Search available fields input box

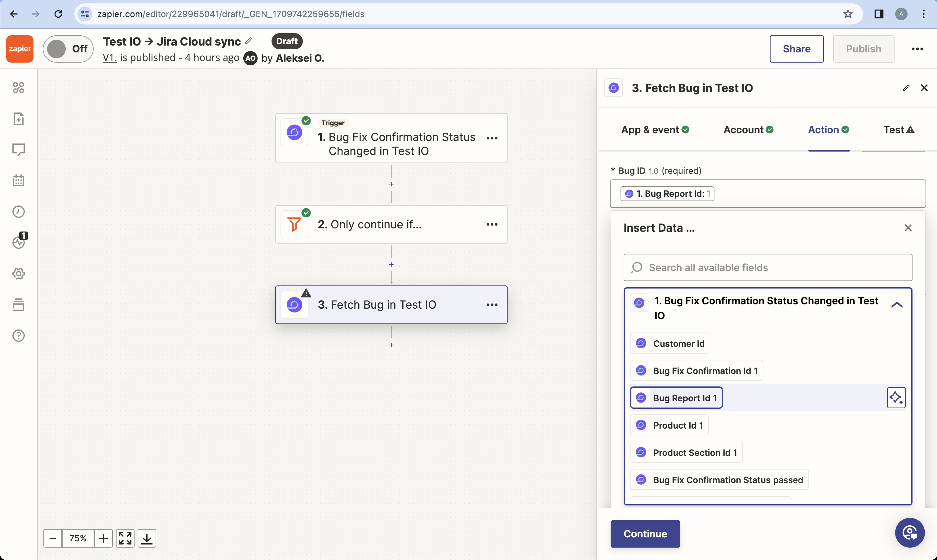[x=768, y=267]
